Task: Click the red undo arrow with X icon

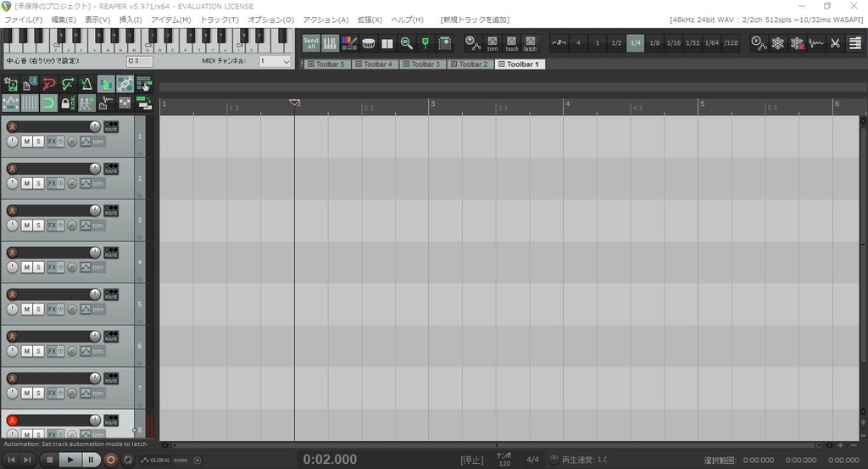Action: click(x=48, y=84)
